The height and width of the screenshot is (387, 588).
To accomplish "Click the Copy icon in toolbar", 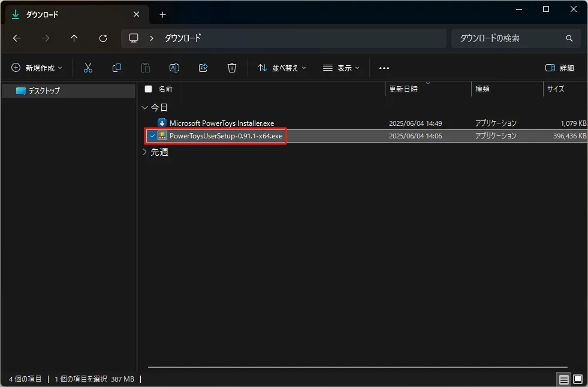I will 117,68.
